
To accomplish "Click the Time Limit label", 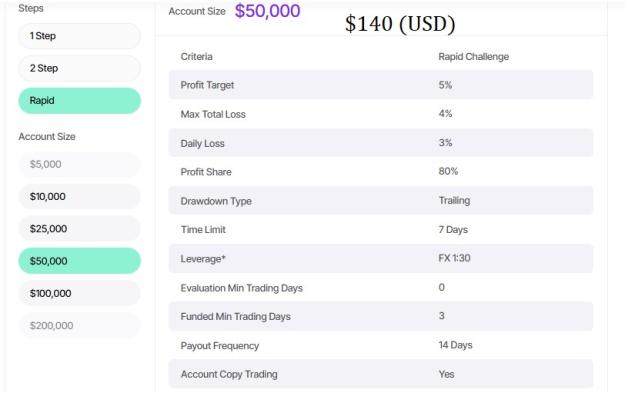I will tap(203, 230).
